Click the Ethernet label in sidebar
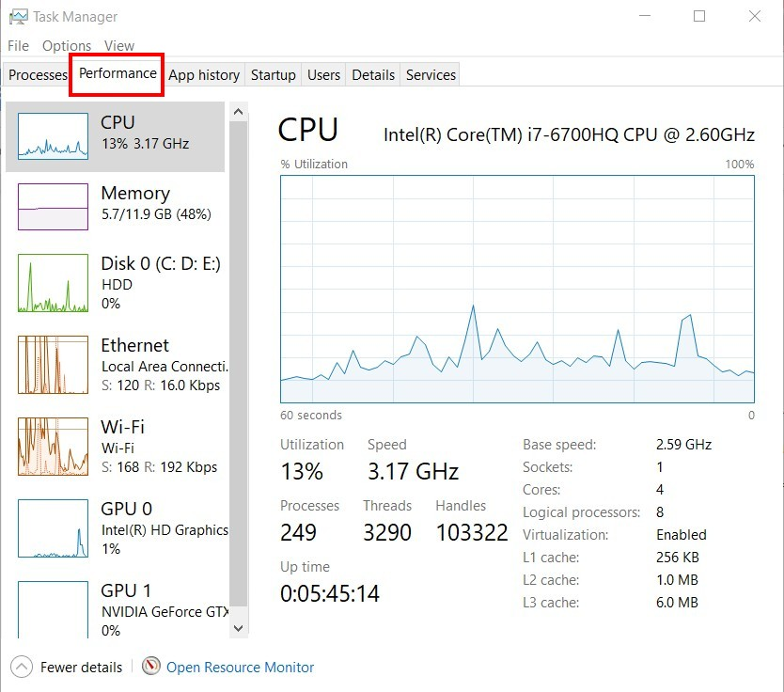This screenshot has height=692, width=784. tap(134, 345)
